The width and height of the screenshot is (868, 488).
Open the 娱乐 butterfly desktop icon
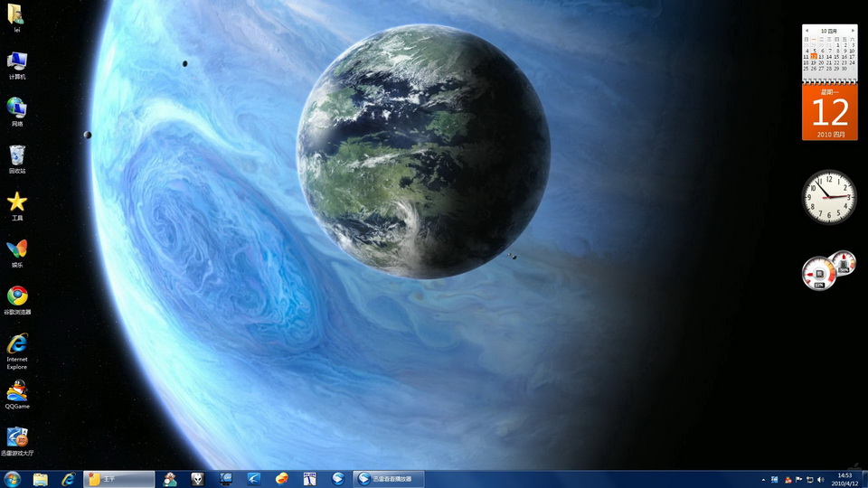17,253
